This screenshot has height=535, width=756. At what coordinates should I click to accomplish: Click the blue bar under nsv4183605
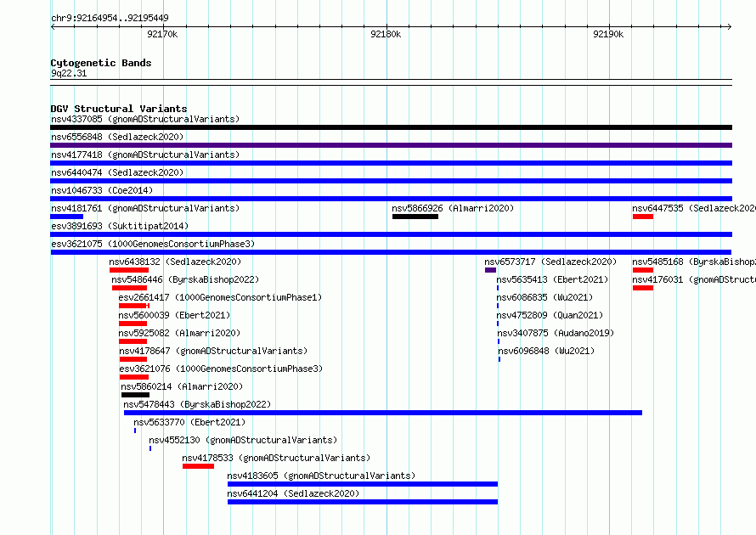click(363, 484)
